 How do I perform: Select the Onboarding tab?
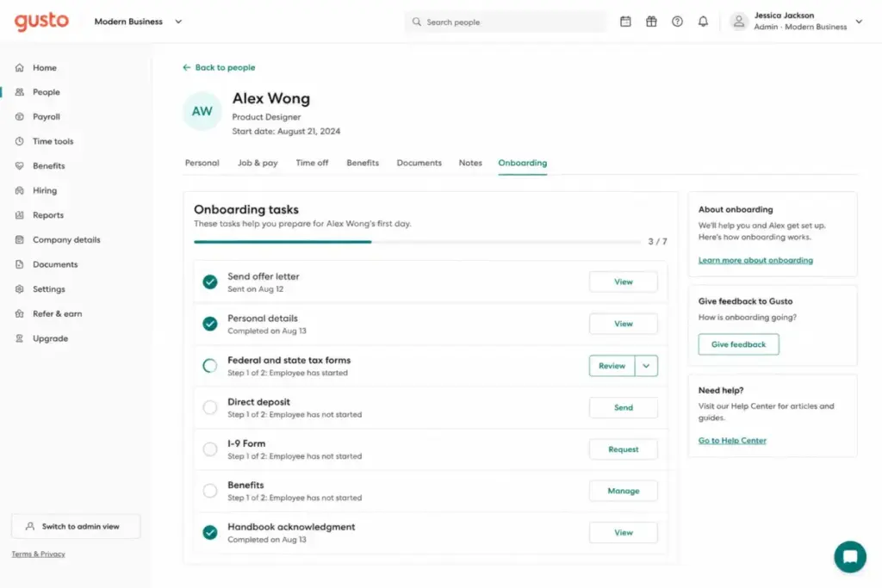(x=523, y=163)
